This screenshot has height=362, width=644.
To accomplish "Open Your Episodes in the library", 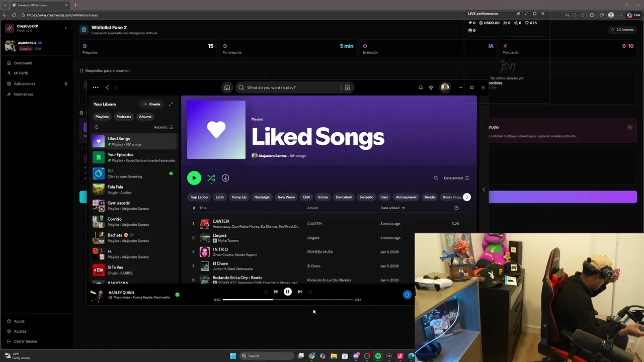I will pyautogui.click(x=134, y=157).
